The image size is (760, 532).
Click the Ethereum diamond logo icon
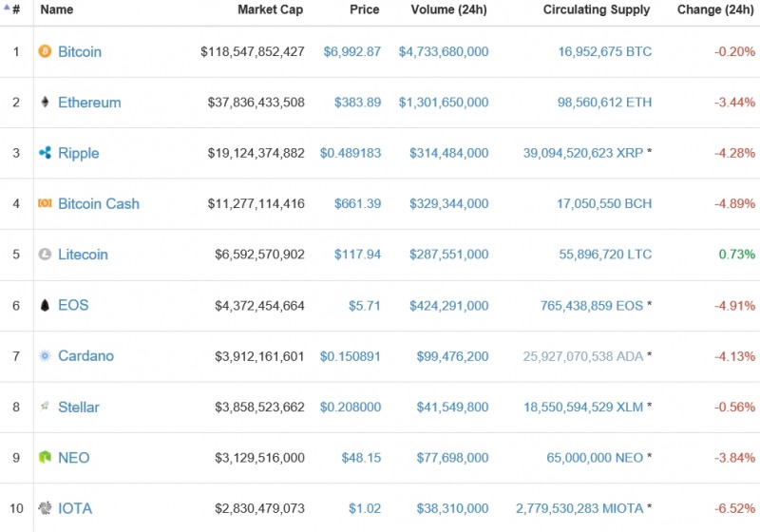coord(45,103)
